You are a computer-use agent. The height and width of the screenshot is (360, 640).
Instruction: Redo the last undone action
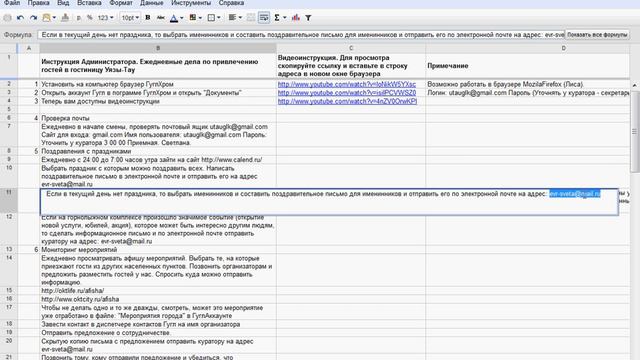pyautogui.click(x=34, y=18)
